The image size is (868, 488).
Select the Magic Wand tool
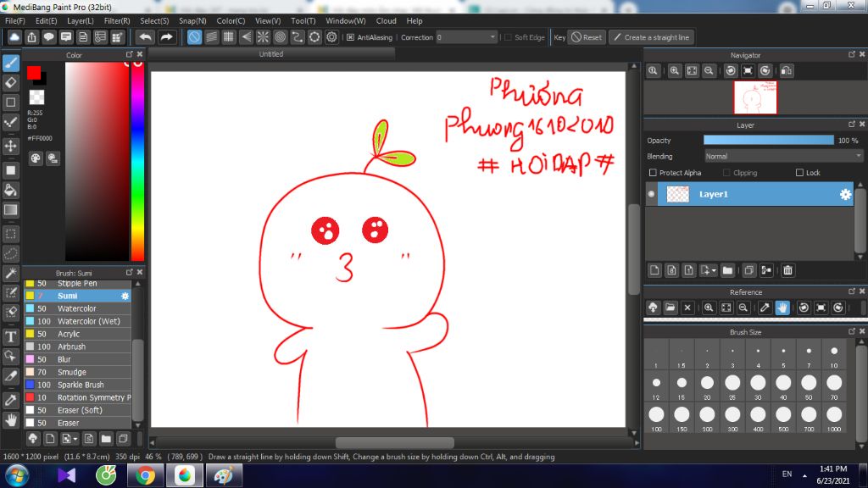[x=10, y=274]
